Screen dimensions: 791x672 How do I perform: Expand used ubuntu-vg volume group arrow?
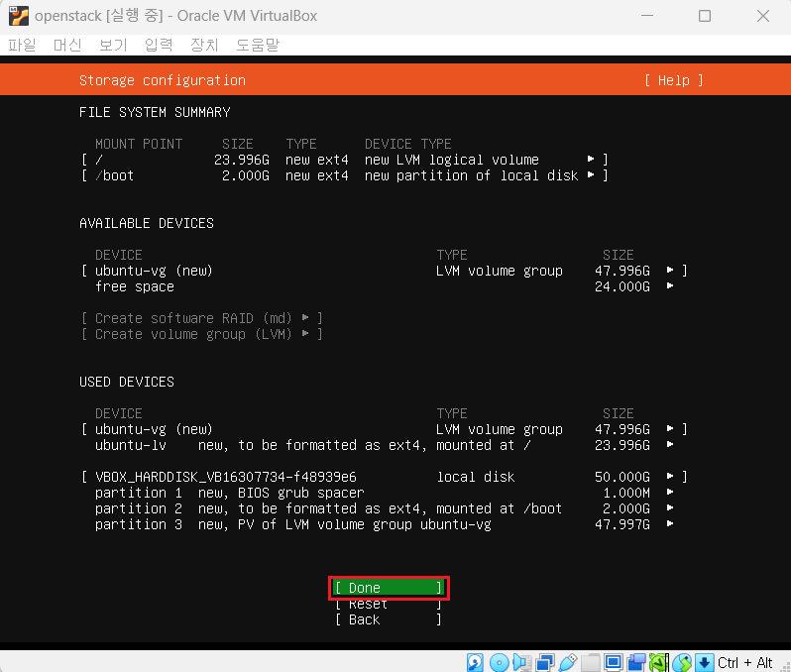tap(670, 428)
